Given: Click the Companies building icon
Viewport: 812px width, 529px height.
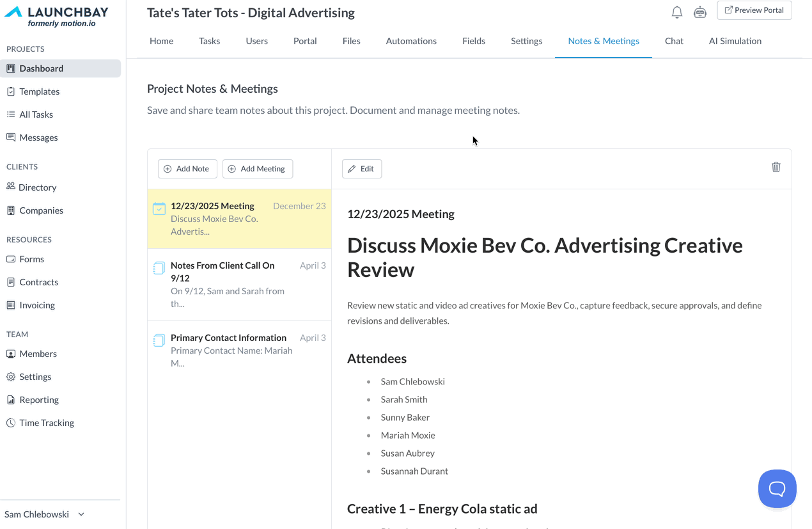Looking at the screenshot, I should tap(11, 210).
